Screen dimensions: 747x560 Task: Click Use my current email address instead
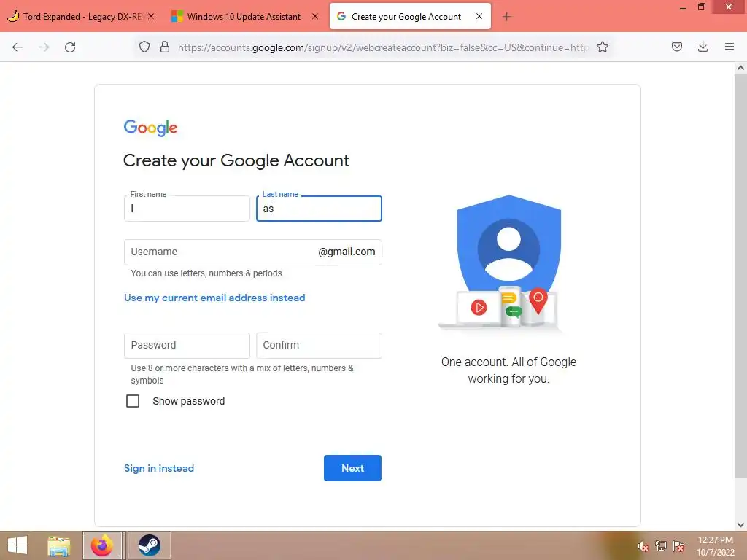[x=214, y=298]
